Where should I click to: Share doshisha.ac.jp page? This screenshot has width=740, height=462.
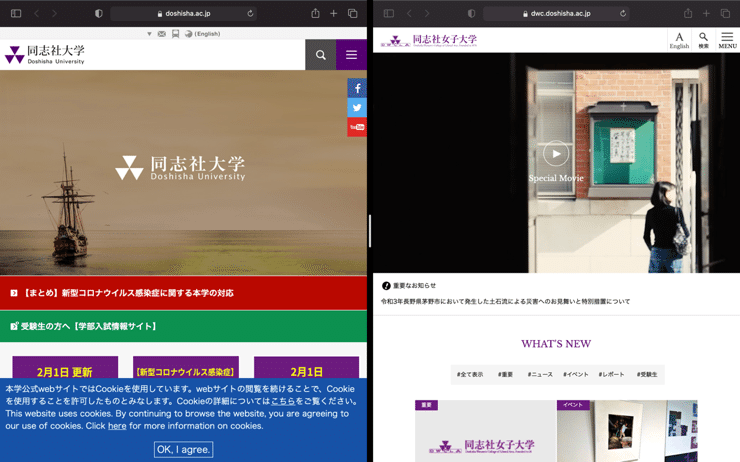(x=315, y=13)
